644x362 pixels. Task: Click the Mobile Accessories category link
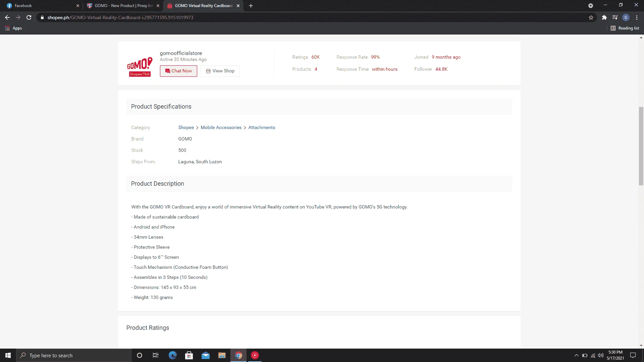click(x=221, y=127)
